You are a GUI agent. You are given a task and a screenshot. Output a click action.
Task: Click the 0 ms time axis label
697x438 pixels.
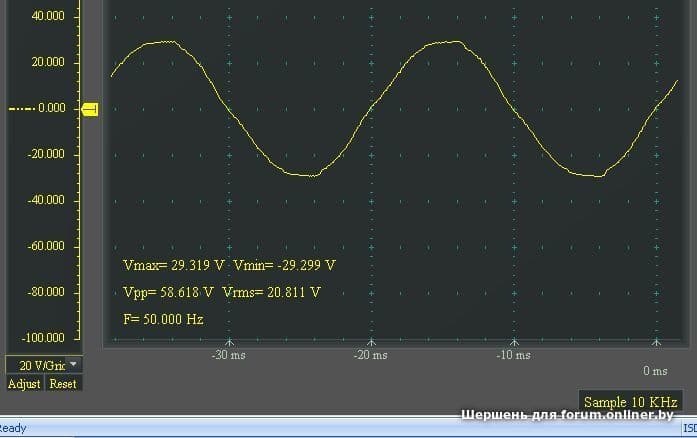point(655,371)
